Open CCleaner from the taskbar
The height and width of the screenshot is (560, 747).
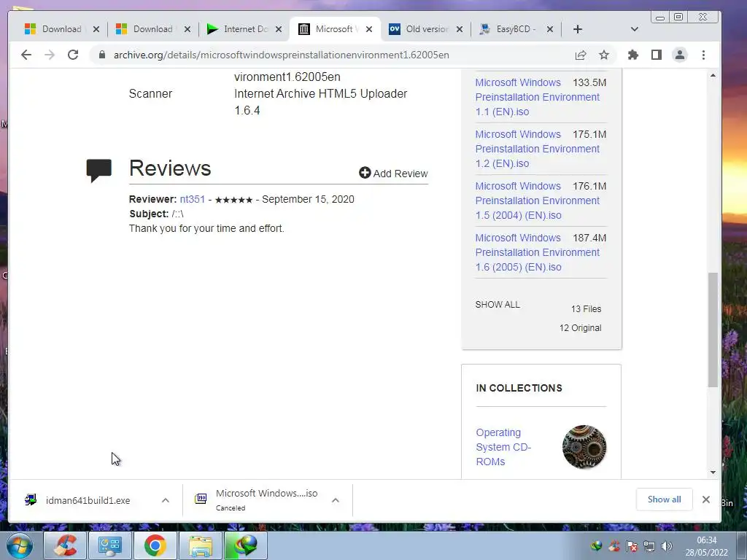coord(65,545)
